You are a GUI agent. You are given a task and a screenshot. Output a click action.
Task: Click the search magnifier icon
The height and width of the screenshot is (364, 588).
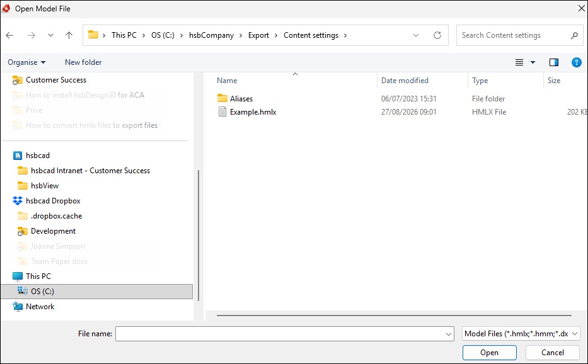click(x=574, y=36)
